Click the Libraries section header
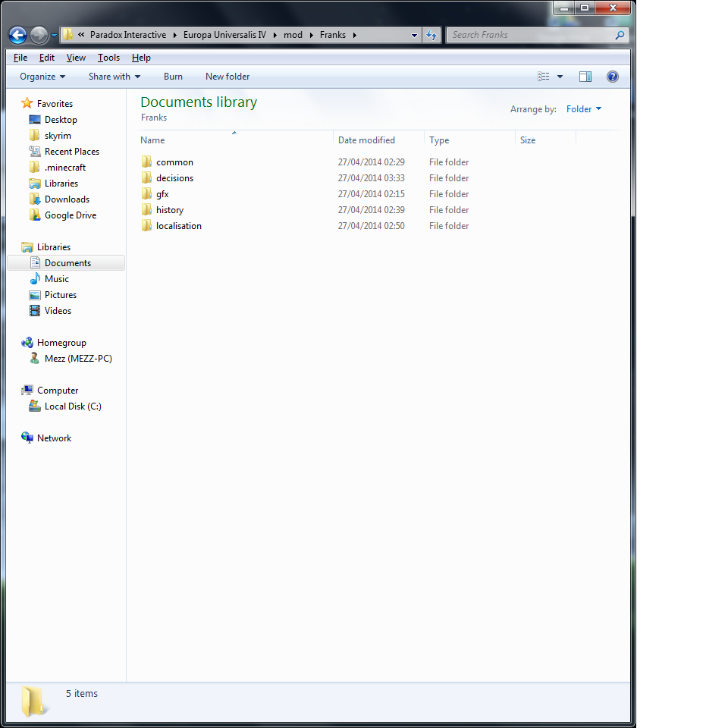706x728 pixels. pyautogui.click(x=53, y=247)
